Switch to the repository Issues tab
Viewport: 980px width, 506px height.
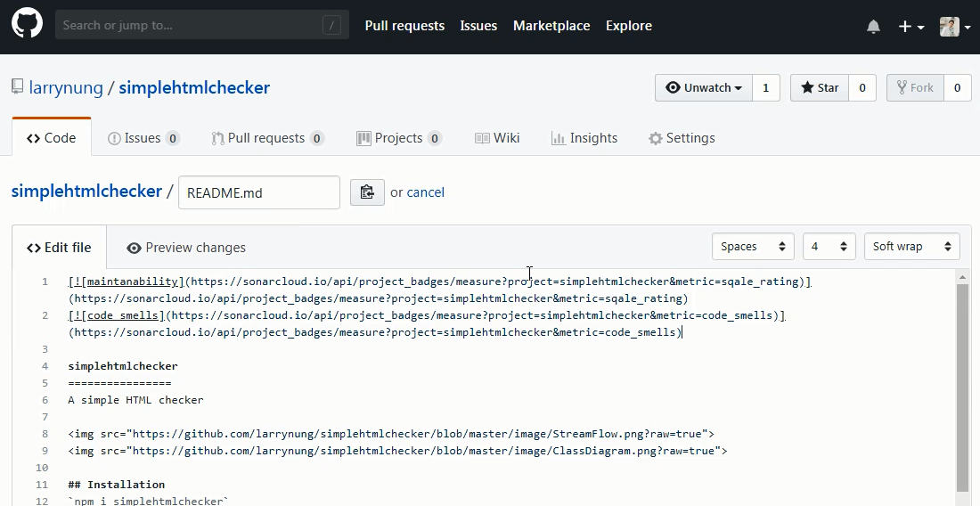coord(143,138)
